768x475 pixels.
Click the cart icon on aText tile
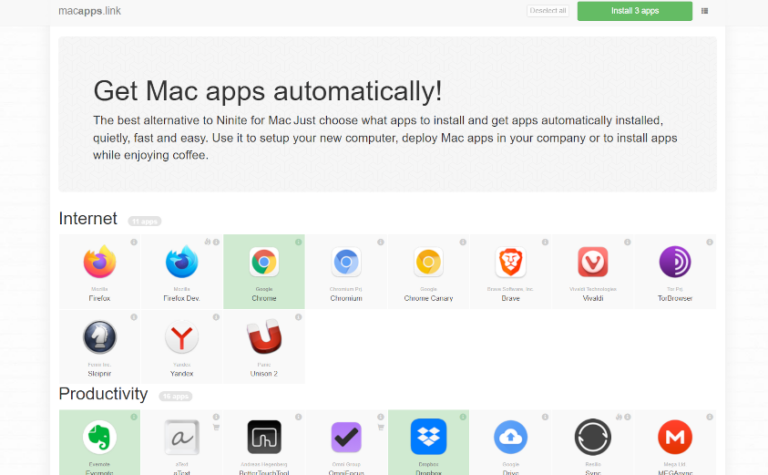pos(216,427)
